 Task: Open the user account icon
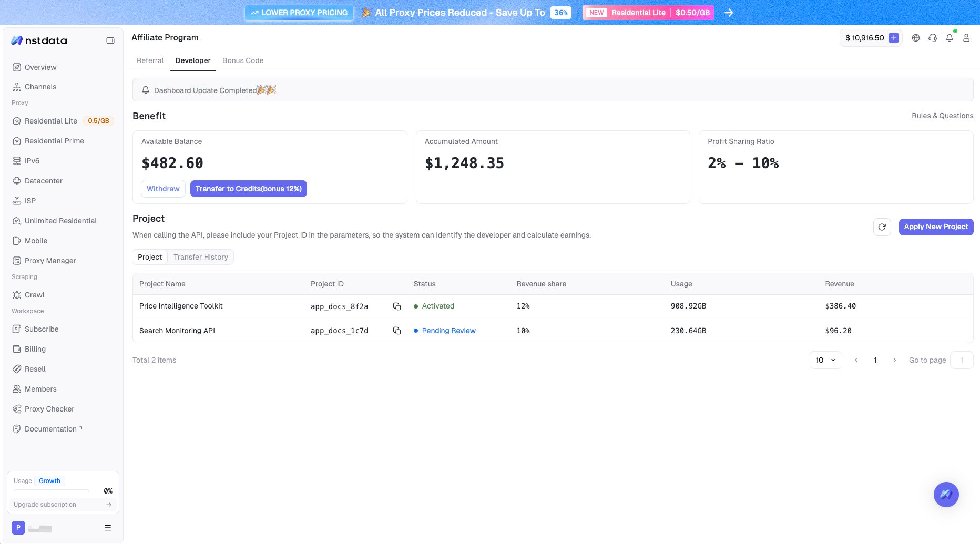tap(966, 38)
